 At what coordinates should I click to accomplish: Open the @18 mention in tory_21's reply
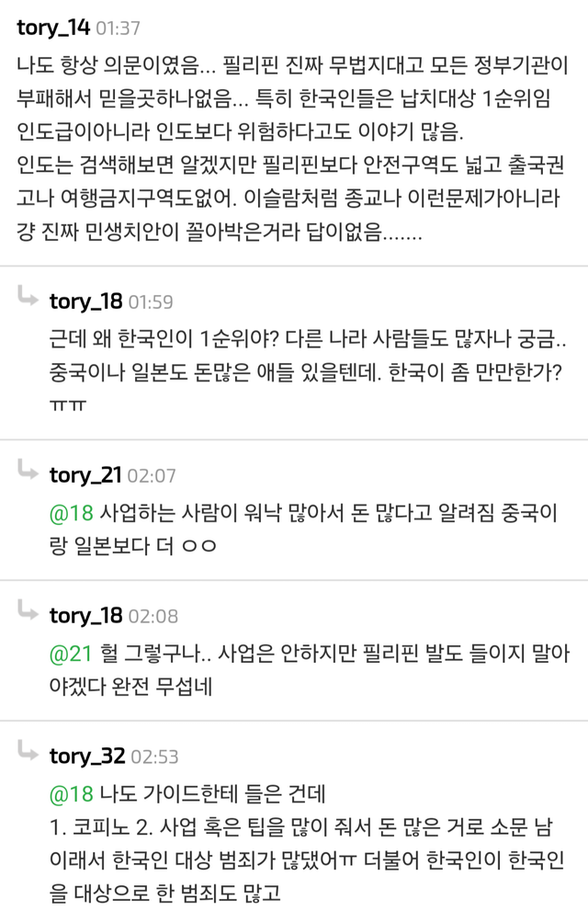69,513
